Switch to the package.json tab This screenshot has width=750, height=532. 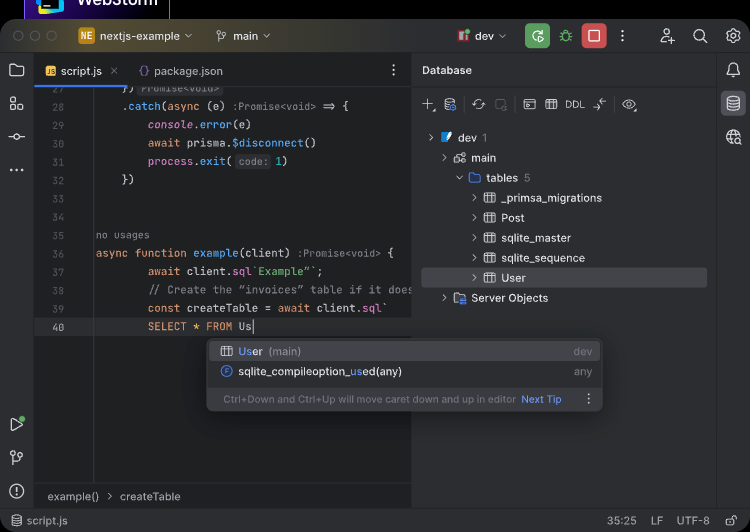181,71
